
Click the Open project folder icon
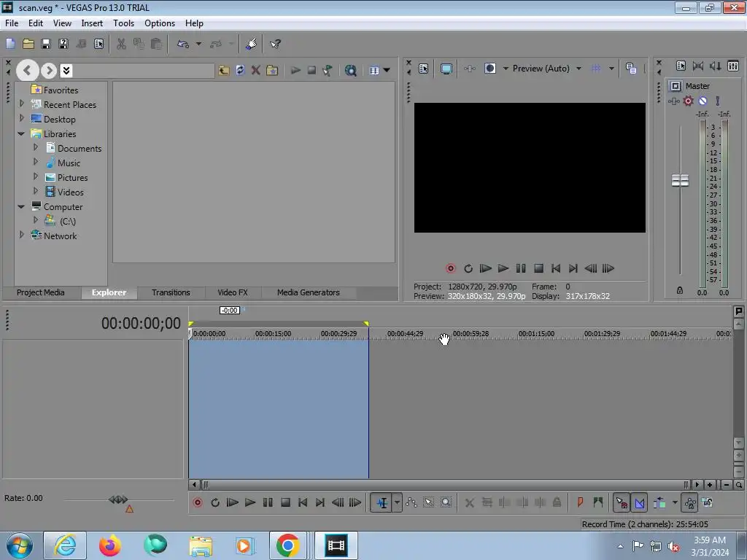(x=28, y=44)
